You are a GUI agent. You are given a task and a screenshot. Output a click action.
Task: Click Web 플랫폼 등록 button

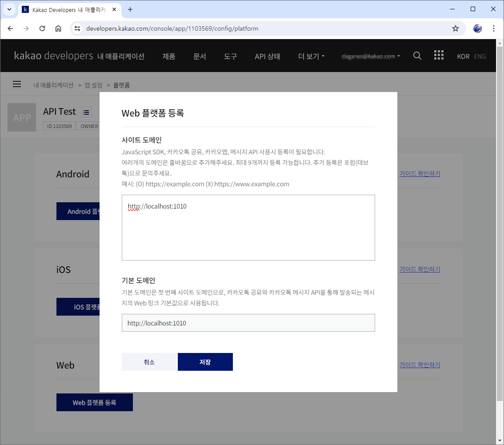click(95, 402)
